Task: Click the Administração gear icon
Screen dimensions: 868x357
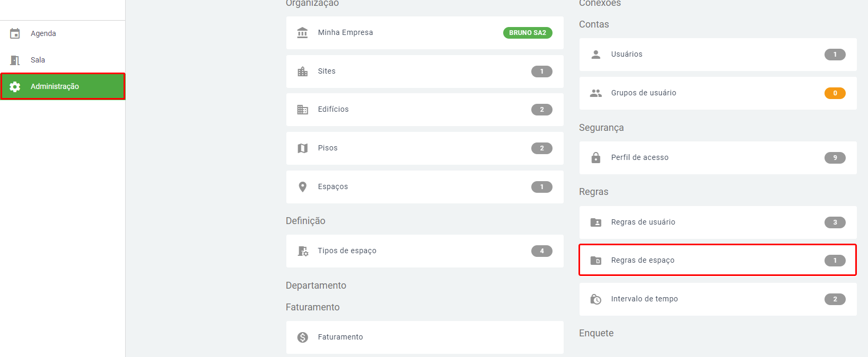Action: [x=15, y=86]
